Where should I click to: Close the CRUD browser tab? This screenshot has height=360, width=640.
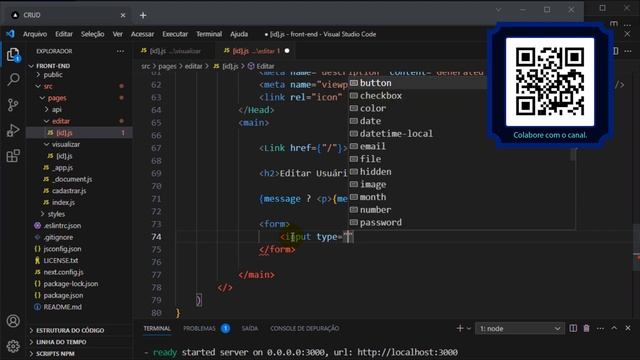(123, 15)
